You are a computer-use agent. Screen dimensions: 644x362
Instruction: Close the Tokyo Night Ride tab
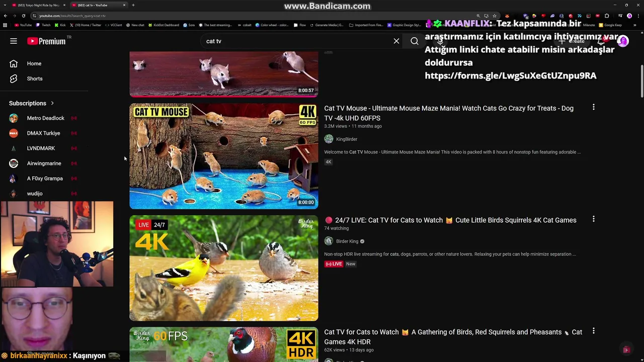click(x=64, y=5)
